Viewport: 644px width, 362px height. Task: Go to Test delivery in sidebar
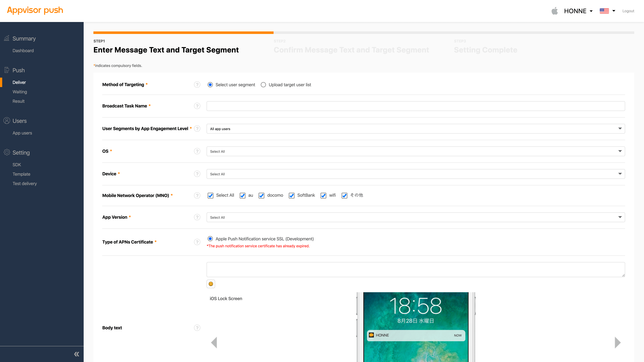(25, 183)
